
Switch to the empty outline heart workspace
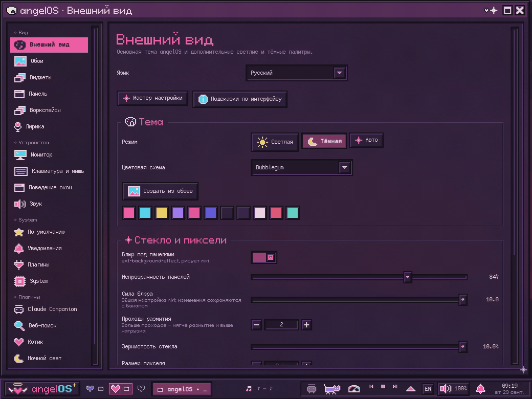141,389
